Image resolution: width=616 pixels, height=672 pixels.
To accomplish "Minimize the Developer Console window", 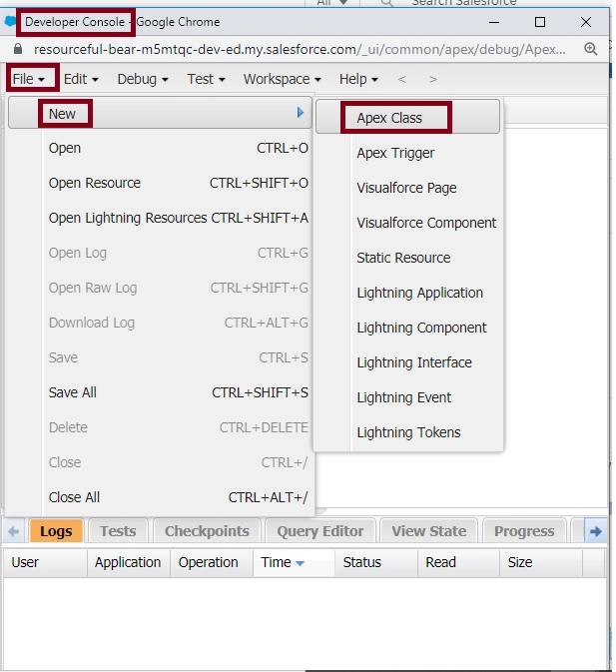I will (x=494, y=22).
